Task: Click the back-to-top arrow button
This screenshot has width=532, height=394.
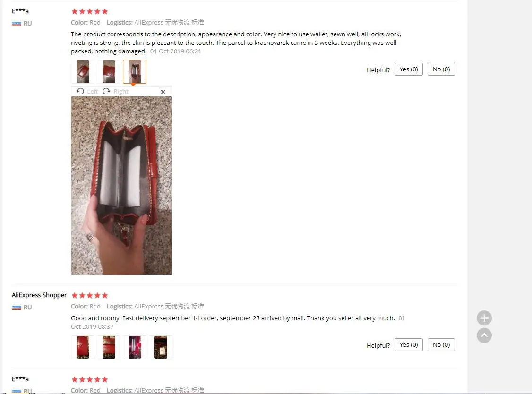Action: (484, 335)
